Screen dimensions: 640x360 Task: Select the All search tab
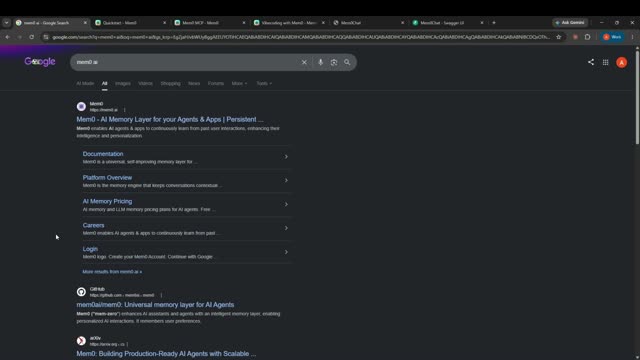104,83
